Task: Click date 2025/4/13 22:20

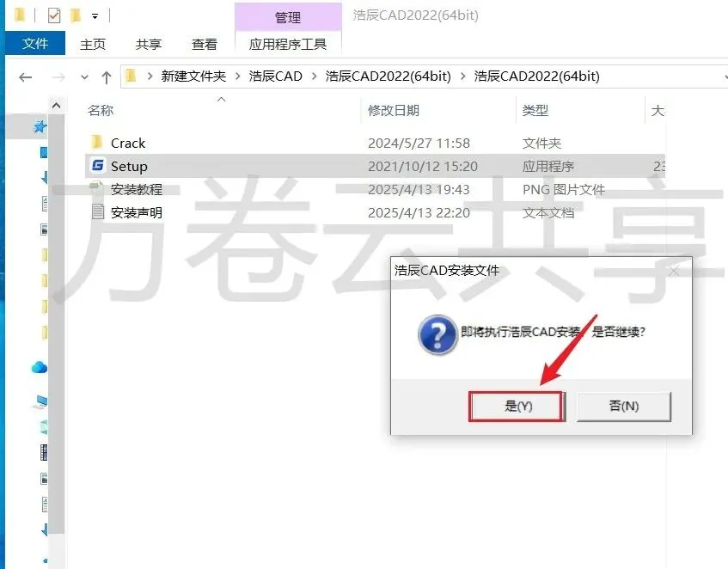Action: pyautogui.click(x=419, y=213)
